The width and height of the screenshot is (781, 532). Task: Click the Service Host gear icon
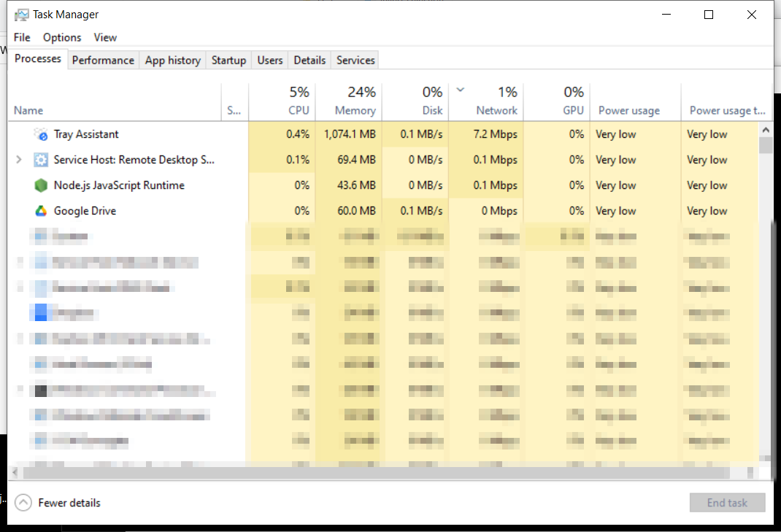pyautogui.click(x=41, y=160)
